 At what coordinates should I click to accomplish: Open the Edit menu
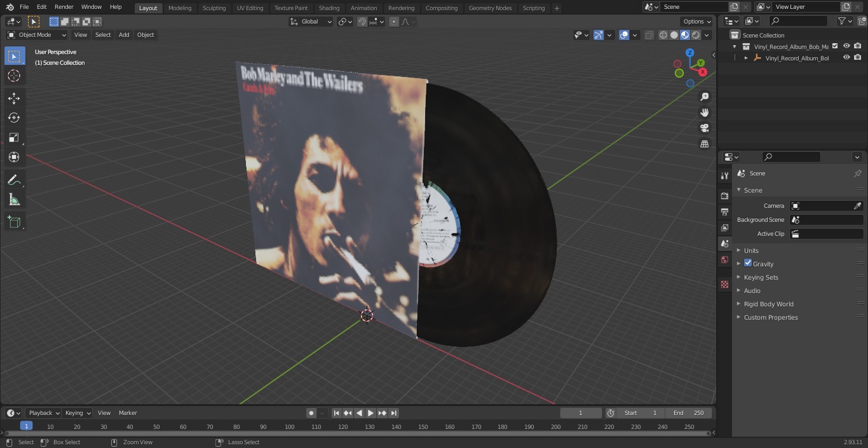(x=41, y=7)
